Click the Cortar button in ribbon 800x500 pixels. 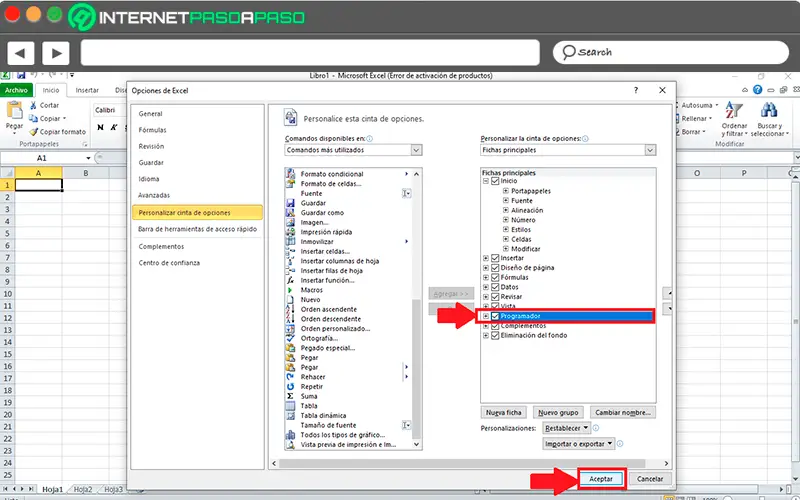(44, 105)
